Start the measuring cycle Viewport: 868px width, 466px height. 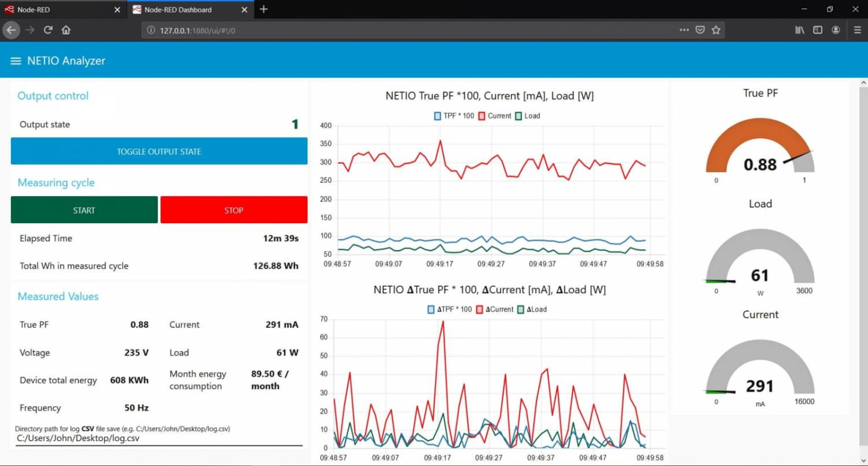point(84,210)
